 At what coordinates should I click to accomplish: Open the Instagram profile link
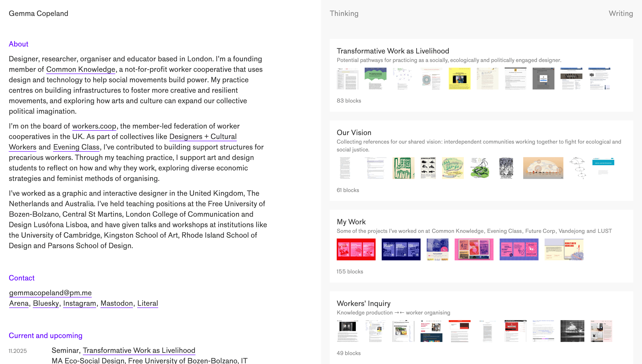point(79,303)
